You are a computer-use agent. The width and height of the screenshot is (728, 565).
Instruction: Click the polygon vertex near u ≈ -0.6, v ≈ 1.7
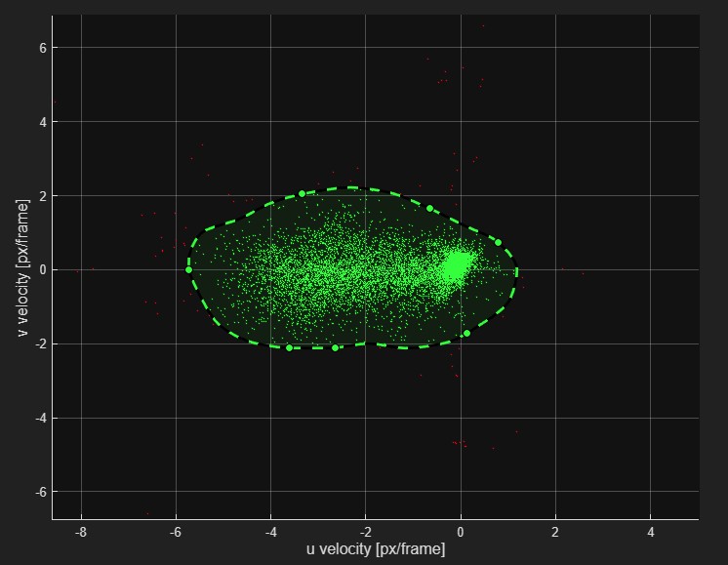click(430, 209)
